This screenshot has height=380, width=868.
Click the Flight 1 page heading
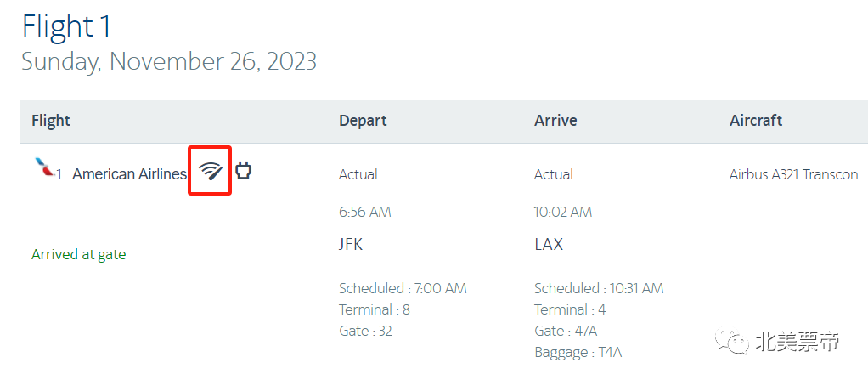[x=66, y=26]
